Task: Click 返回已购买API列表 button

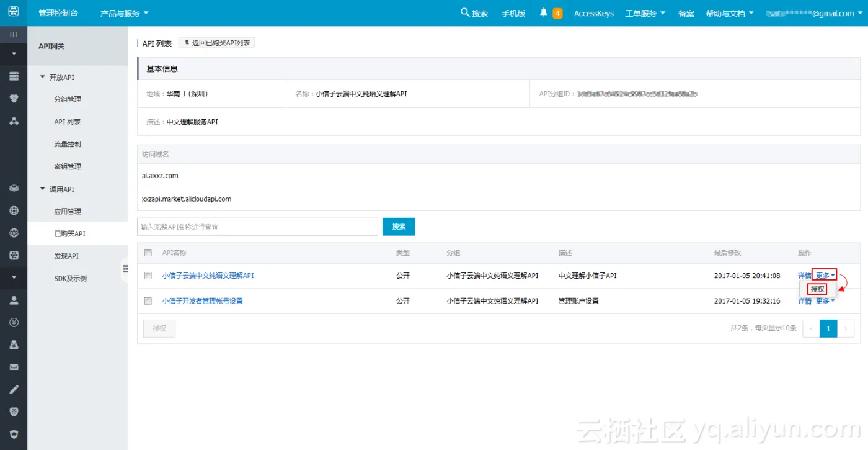Action: (217, 43)
